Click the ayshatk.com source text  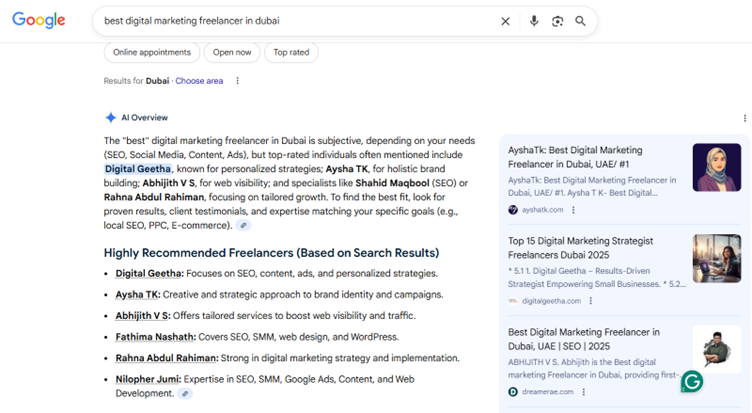(542, 210)
